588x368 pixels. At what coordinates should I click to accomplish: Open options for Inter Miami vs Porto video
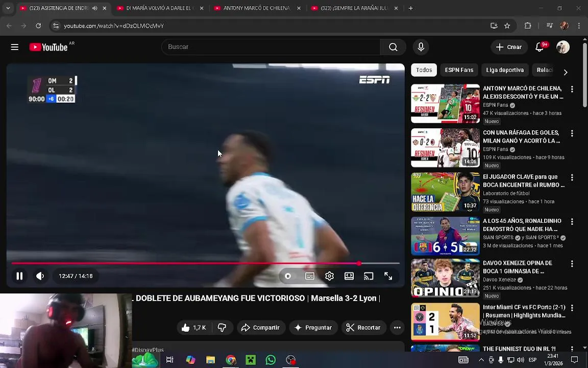tap(572, 308)
